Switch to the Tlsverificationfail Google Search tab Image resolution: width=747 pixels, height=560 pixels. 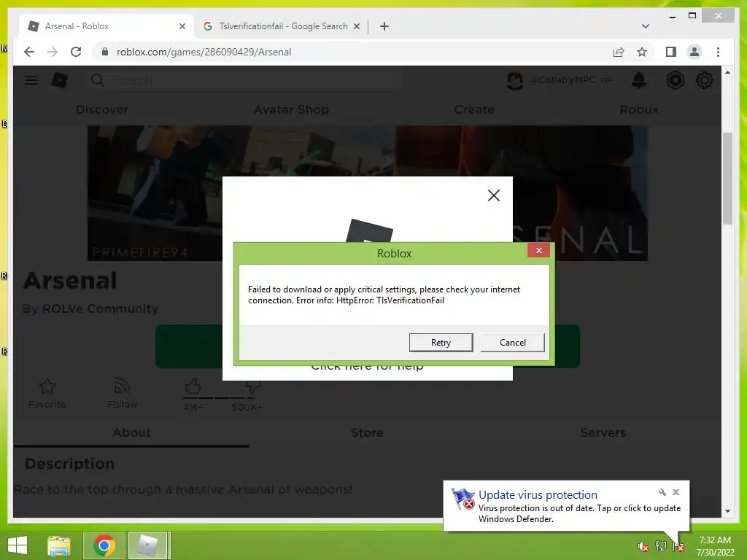(283, 26)
